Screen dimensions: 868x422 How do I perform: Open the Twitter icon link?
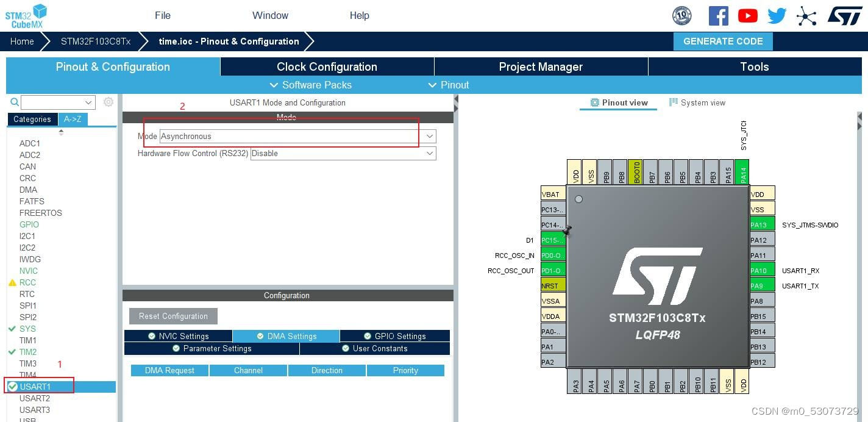click(x=777, y=16)
